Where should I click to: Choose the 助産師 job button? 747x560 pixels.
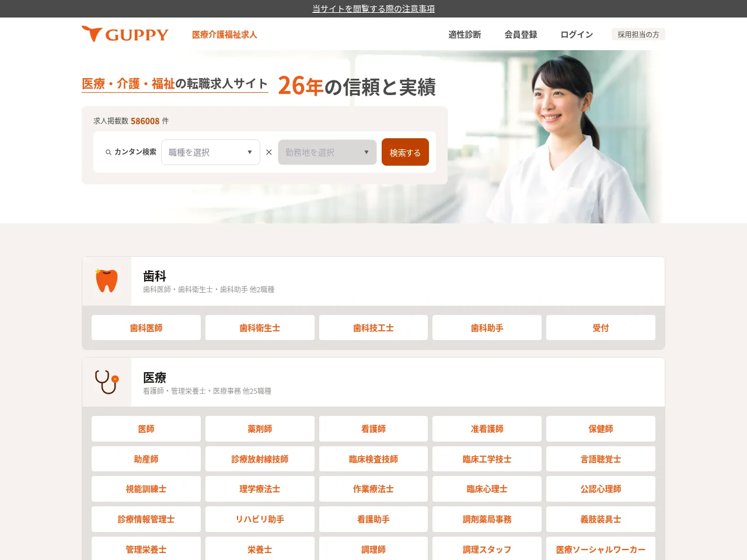(146, 459)
